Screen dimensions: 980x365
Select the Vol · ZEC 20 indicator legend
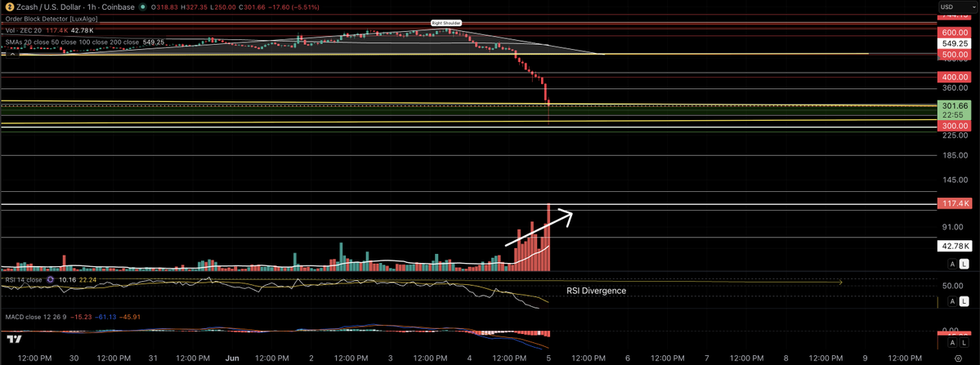click(x=23, y=30)
